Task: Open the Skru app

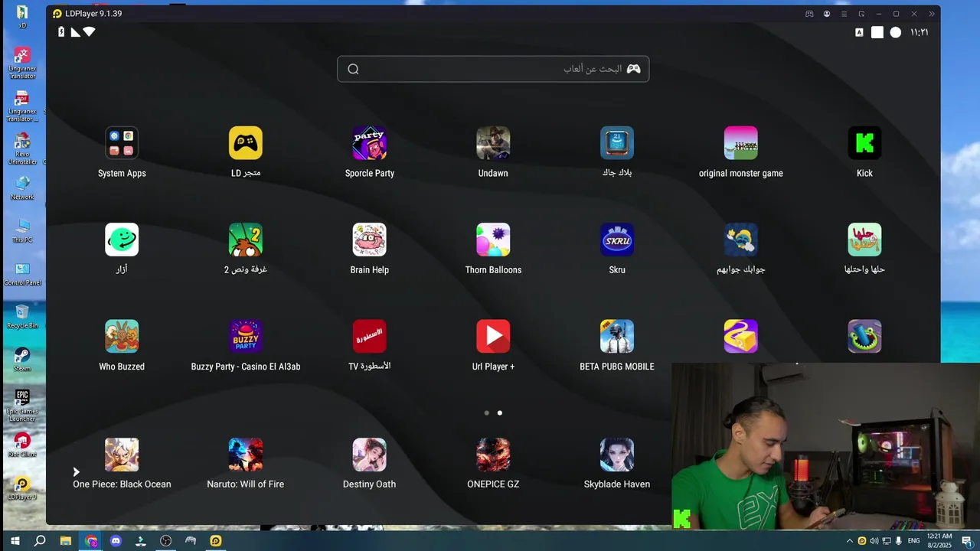Action: coord(617,240)
